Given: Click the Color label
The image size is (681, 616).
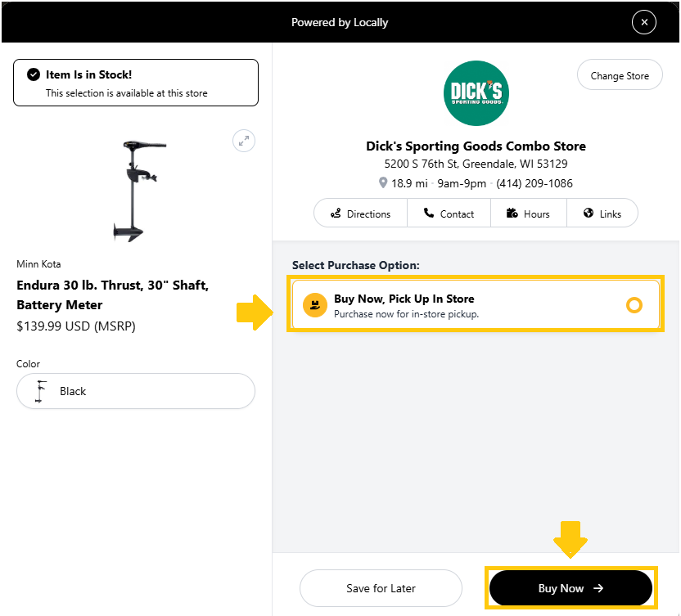Looking at the screenshot, I should pos(28,364).
